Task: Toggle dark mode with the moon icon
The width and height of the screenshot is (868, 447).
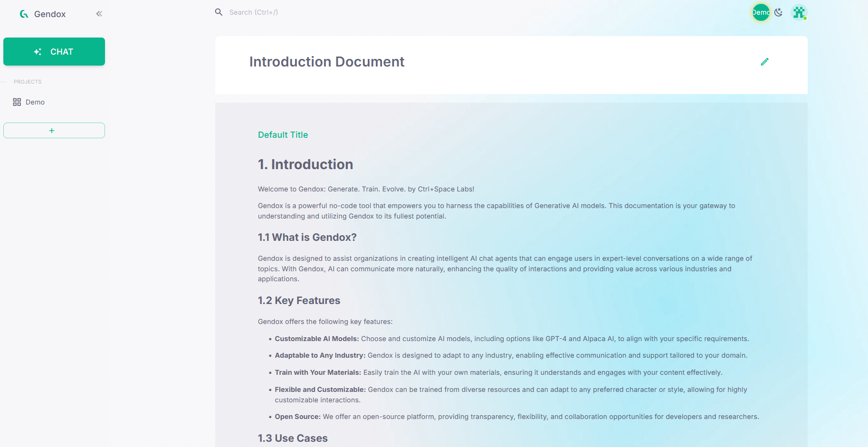Action: [x=779, y=12]
